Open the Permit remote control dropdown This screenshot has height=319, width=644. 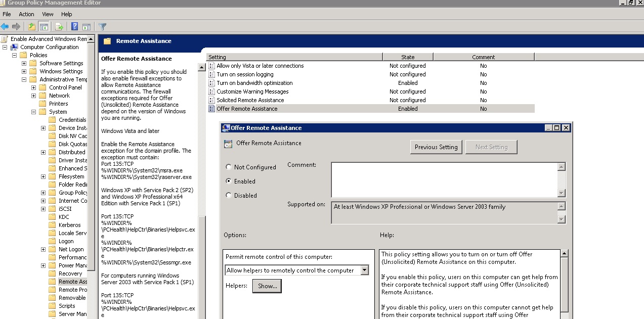click(364, 270)
